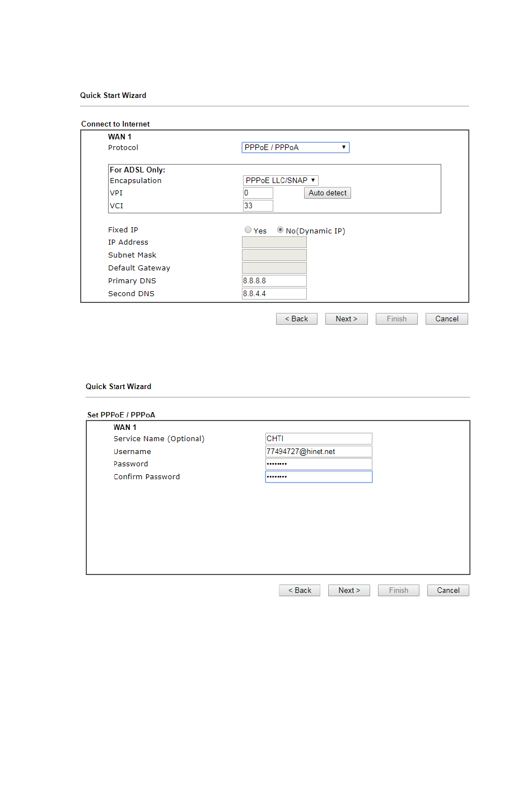Click Finish in Connect to Internet wizard

point(396,319)
